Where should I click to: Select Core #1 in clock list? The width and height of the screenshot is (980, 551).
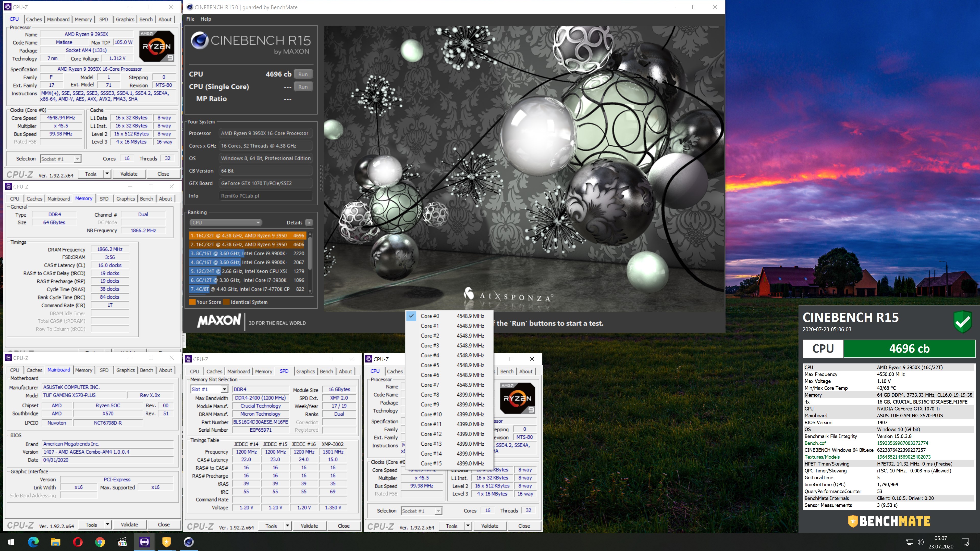pyautogui.click(x=450, y=326)
